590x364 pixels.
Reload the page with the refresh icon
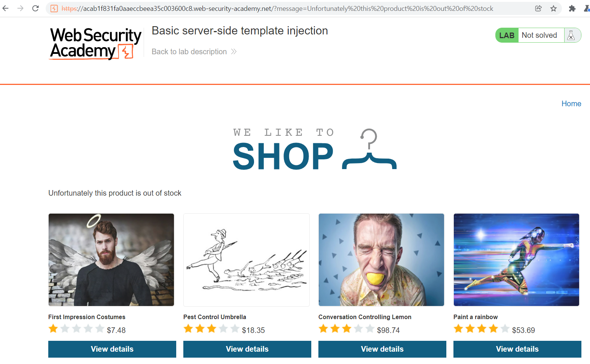[x=36, y=8]
